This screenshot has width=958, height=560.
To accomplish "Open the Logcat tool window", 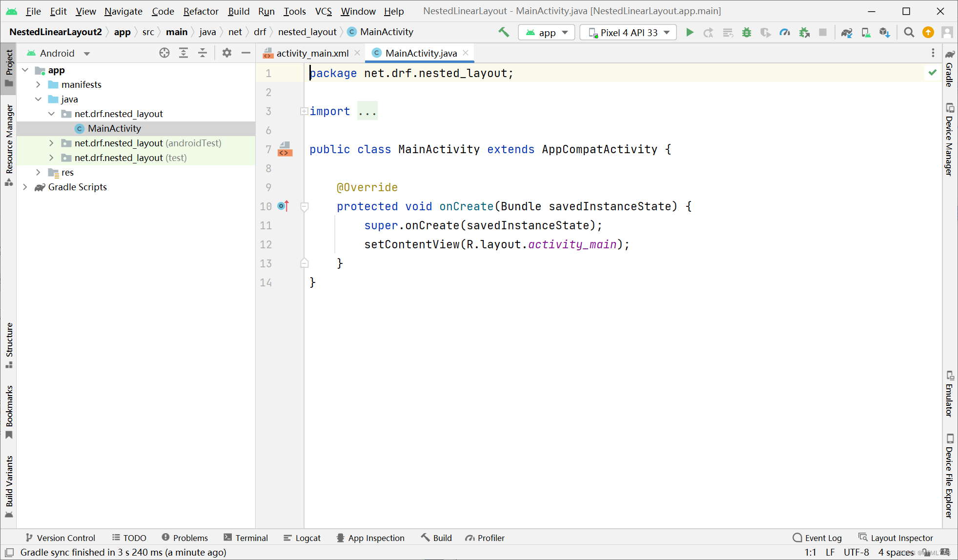I will pos(302,538).
